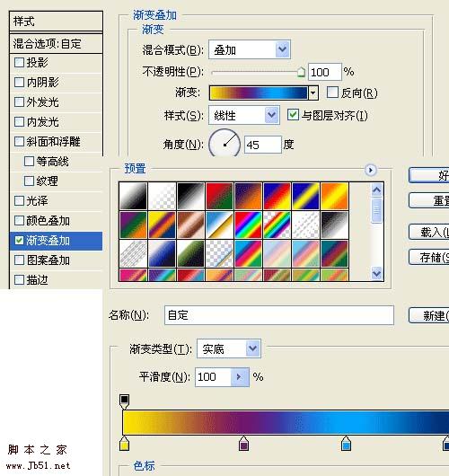449x476 pixels.
Task: Select the 图案叠加 pattern overlay entry
Action: 57,260
